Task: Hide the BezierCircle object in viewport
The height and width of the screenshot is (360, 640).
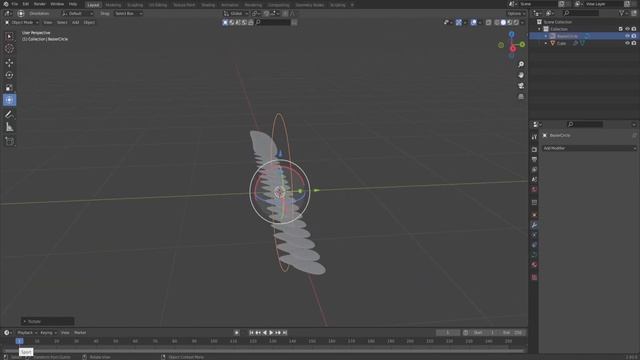Action: [x=627, y=36]
